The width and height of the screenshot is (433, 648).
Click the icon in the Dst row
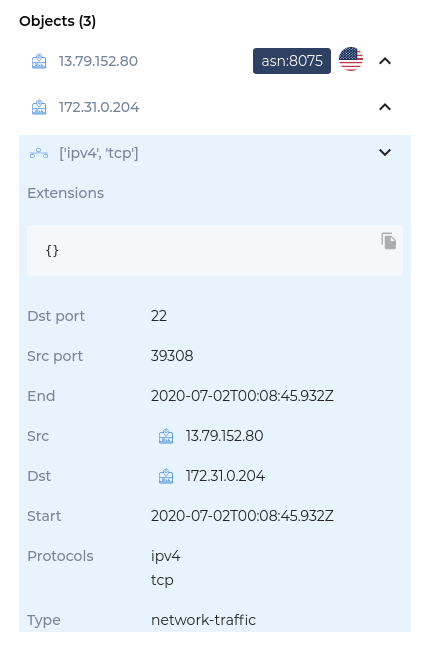tap(166, 476)
